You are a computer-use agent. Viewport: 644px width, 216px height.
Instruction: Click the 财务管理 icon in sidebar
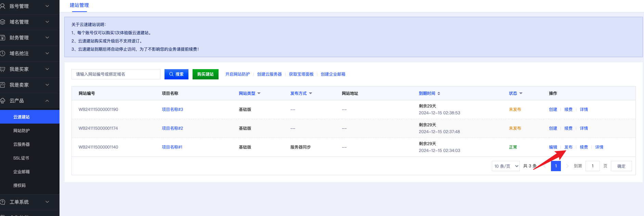(x=2, y=38)
